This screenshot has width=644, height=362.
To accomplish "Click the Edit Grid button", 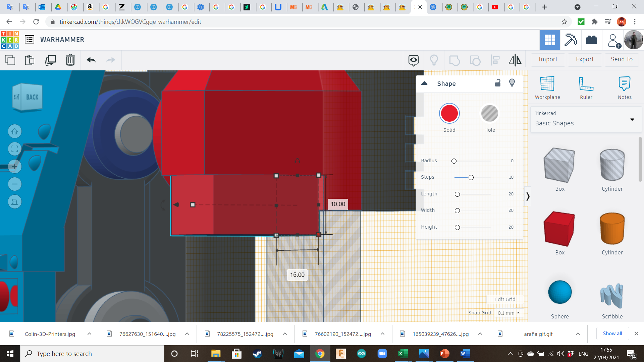I will [505, 299].
